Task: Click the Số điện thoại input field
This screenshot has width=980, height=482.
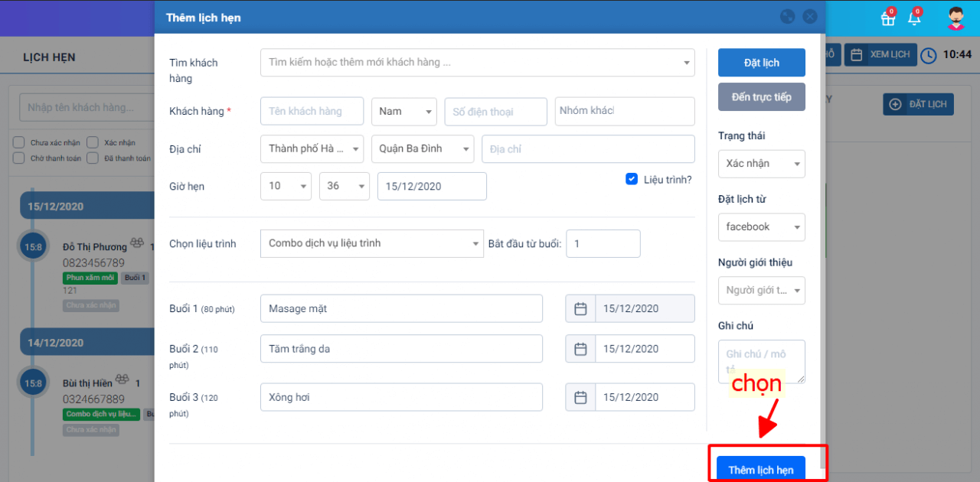Action: 495,112
